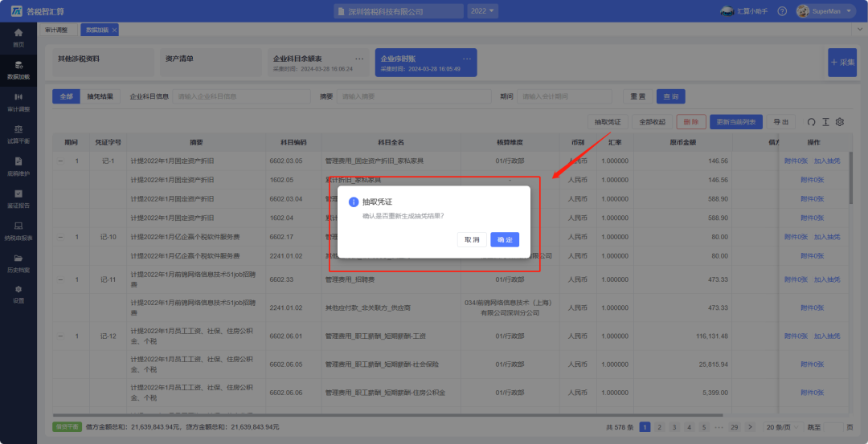
Task: Click 更新当前列表 button
Action: 736,122
